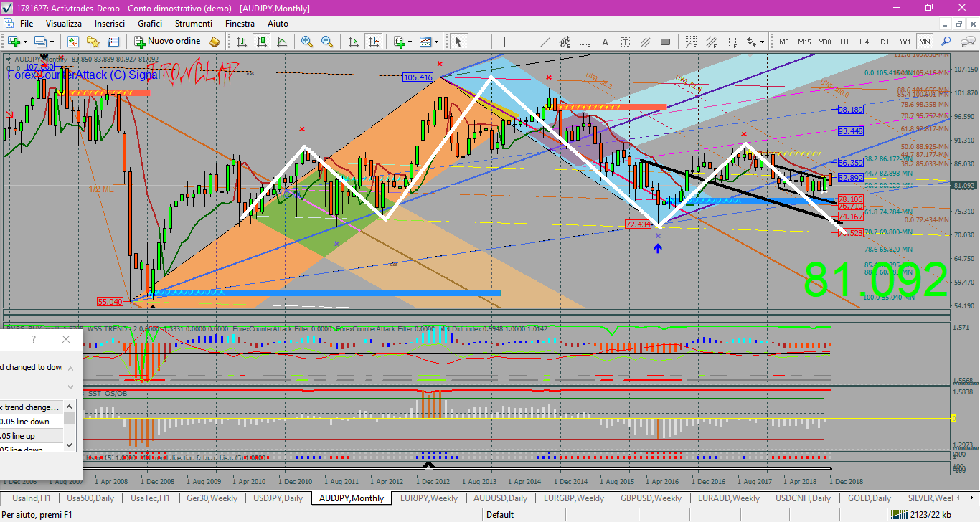Close the alert dialog with X
The height and width of the screenshot is (522, 980).
[67, 339]
